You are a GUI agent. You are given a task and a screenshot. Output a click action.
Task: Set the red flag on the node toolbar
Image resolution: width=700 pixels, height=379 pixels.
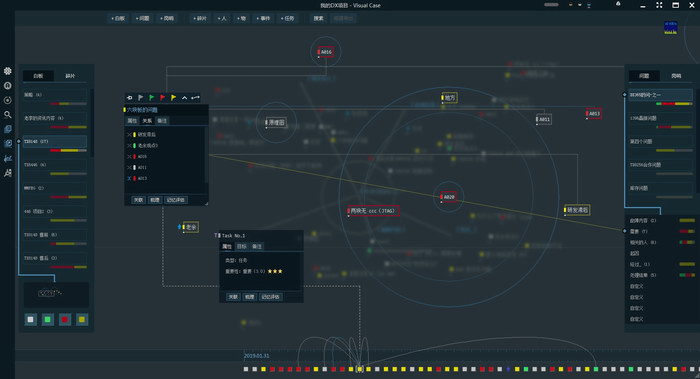(162, 97)
